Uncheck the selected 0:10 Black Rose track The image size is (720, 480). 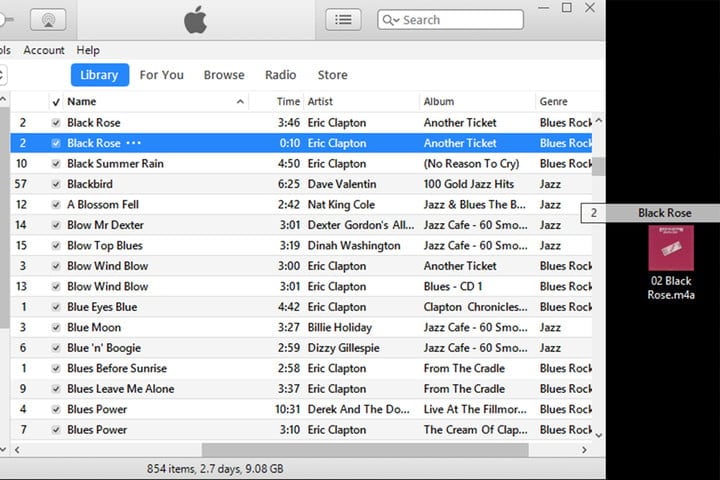[x=56, y=143]
